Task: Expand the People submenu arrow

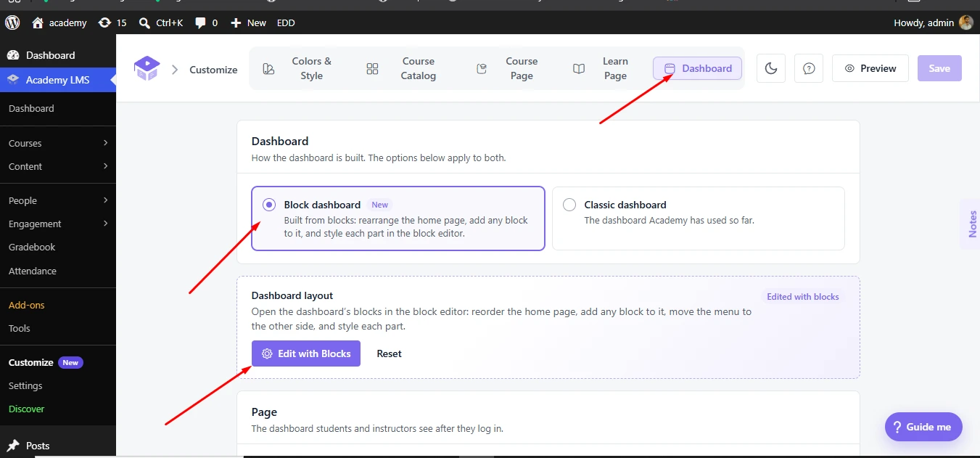Action: 106,200
